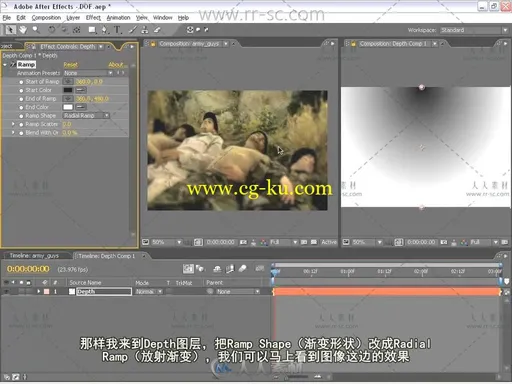Screen dimensions: 512x384
Task: Open the Animation menu
Action: 118,18
